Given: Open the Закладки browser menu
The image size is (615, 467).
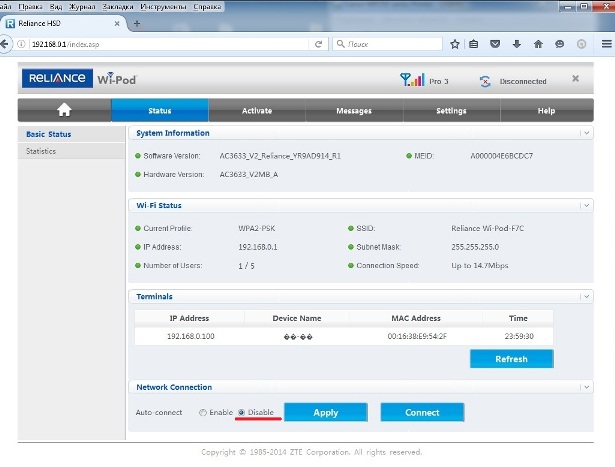Looking at the screenshot, I should click(118, 7).
